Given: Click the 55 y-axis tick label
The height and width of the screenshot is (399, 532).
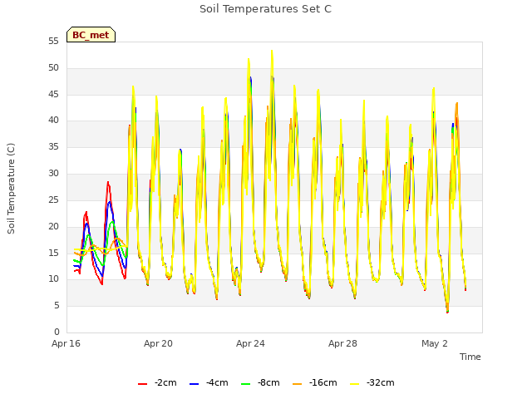Looking at the screenshot, I should coord(53,42).
